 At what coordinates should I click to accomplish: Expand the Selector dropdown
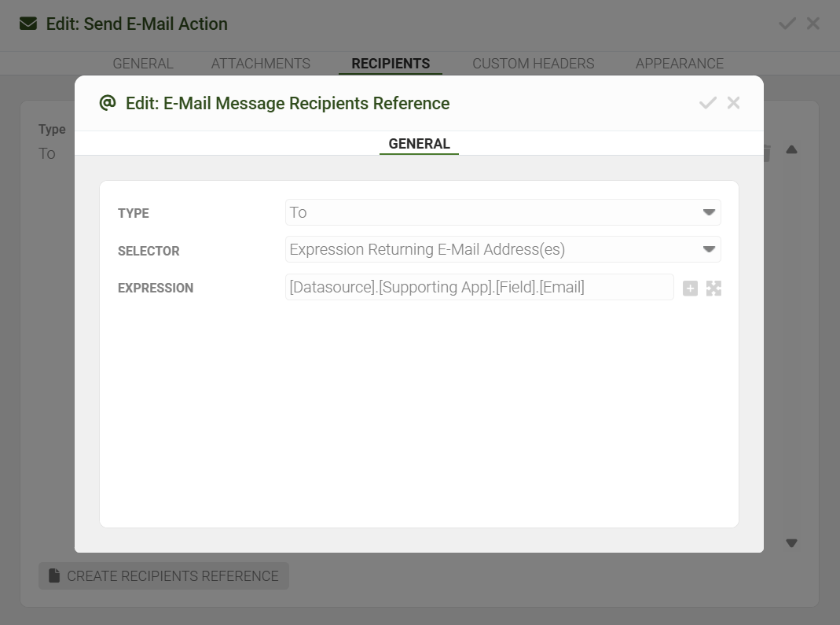(x=502, y=250)
